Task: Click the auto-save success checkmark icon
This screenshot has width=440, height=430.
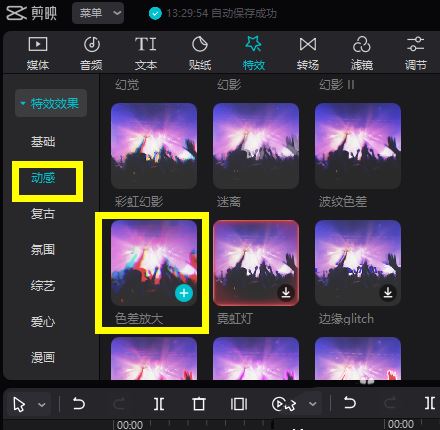Action: point(155,13)
